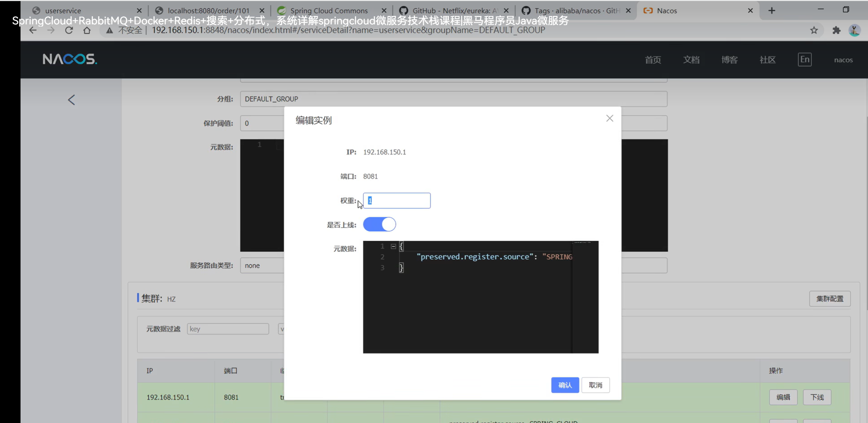Click the 取消 cancel button
The image size is (868, 423).
pyautogui.click(x=595, y=385)
